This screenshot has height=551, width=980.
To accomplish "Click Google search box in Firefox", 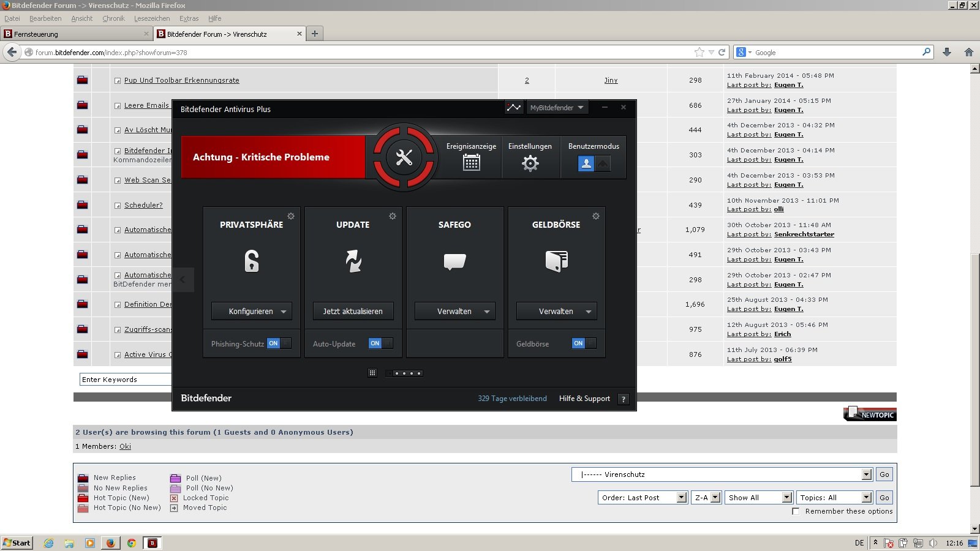I will [x=834, y=52].
